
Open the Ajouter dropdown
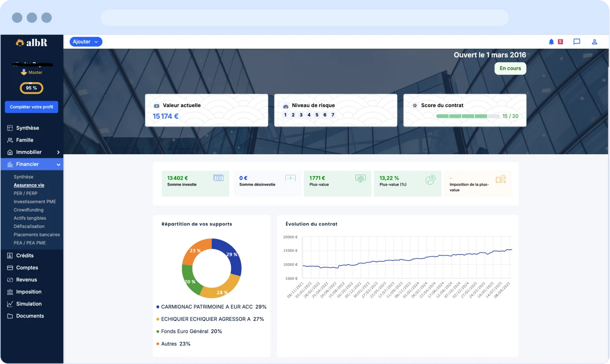86,42
